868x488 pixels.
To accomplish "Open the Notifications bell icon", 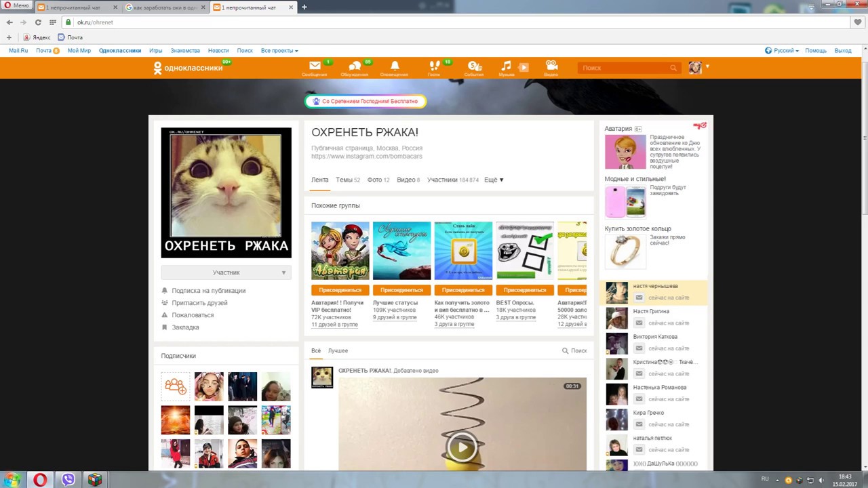I will pos(395,66).
